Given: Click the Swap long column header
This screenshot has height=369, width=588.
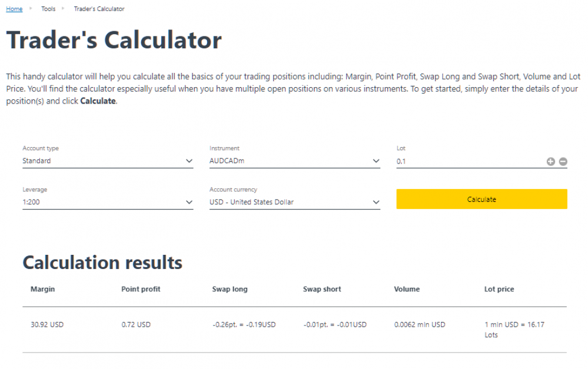Looking at the screenshot, I should click(230, 289).
